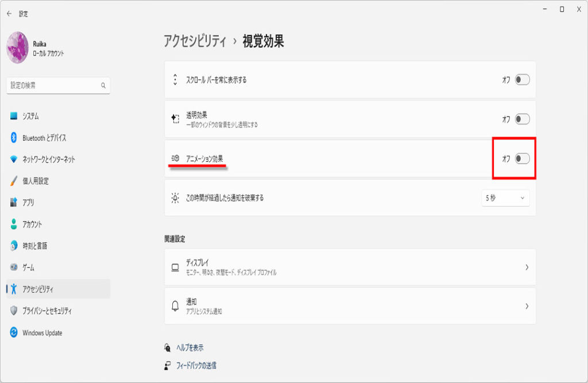Click the ネットワークとインターネット wifi icon
The width and height of the screenshot is (588, 383).
point(14,159)
